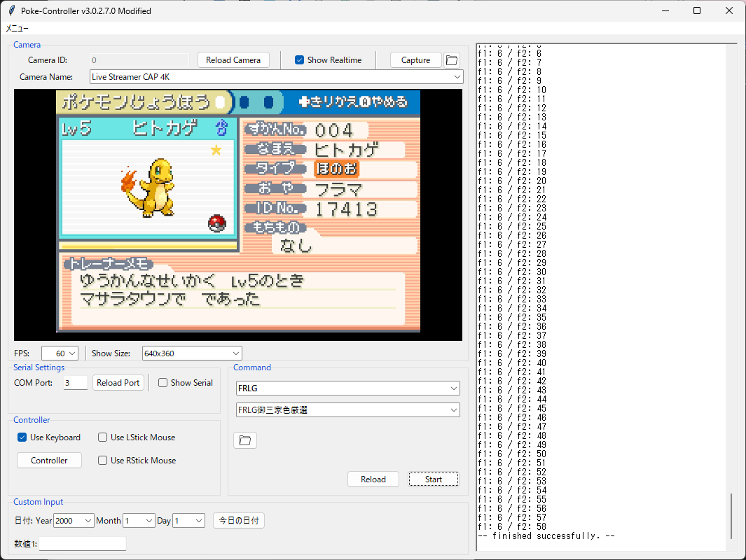This screenshot has height=560, width=746.
Task: Open the メニュー menu
Action: (x=17, y=29)
